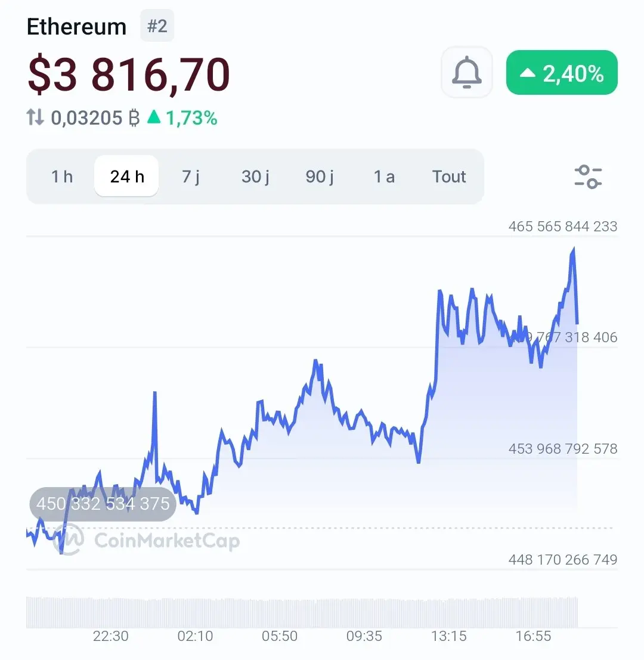Tap the green 2,40% change badge
Viewport: 644px width, 660px height.
tap(562, 72)
